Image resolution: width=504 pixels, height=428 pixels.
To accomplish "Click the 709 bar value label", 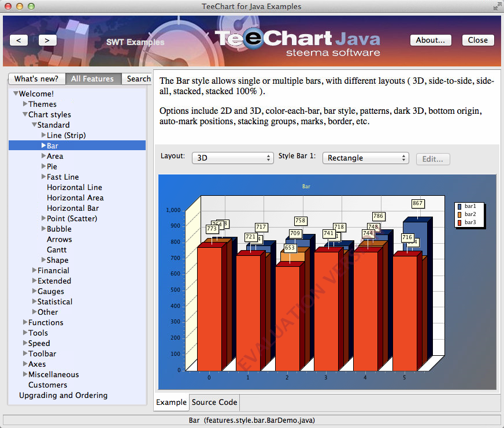I will 295,233.
